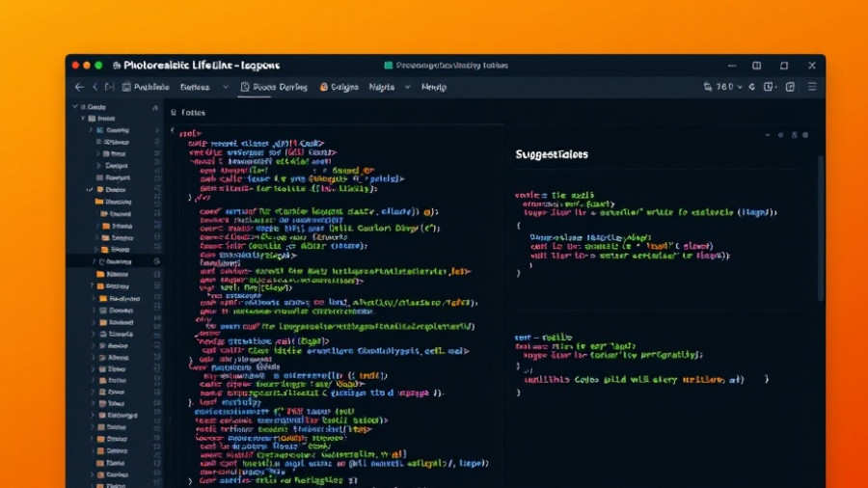868x488 pixels.
Task: Click the orange icon beside the third toolbar tab
Action: point(324,87)
